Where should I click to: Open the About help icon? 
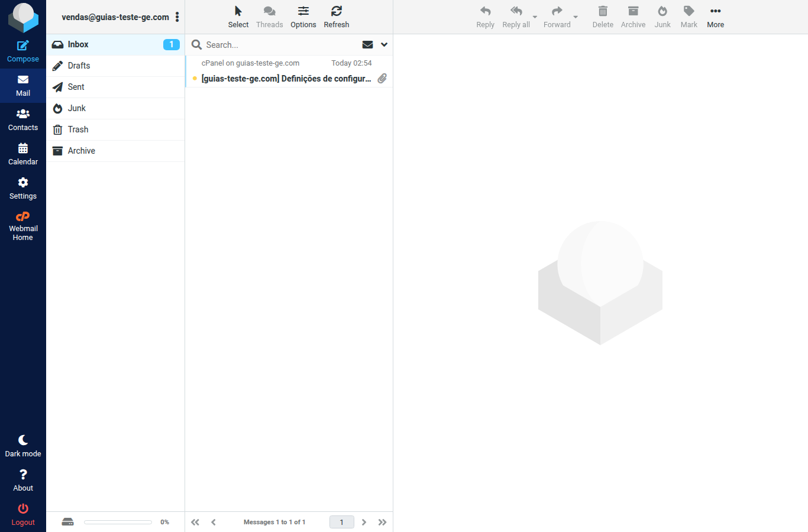click(x=23, y=481)
